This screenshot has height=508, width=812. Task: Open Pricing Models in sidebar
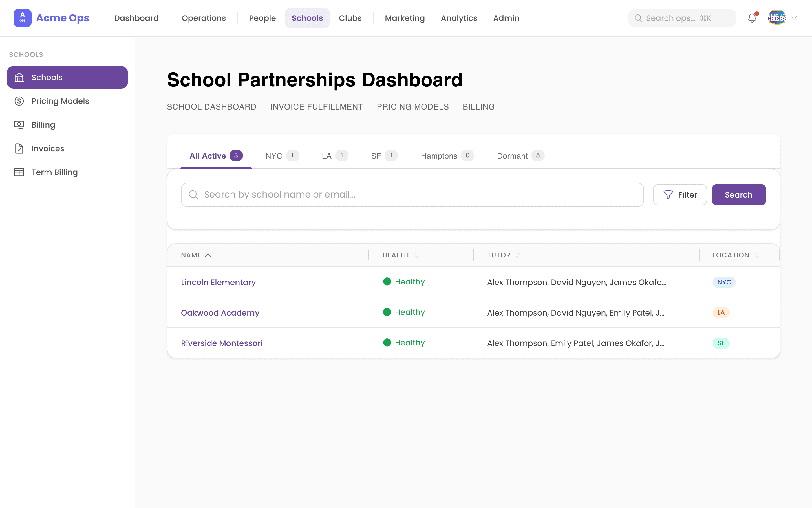pos(67,101)
